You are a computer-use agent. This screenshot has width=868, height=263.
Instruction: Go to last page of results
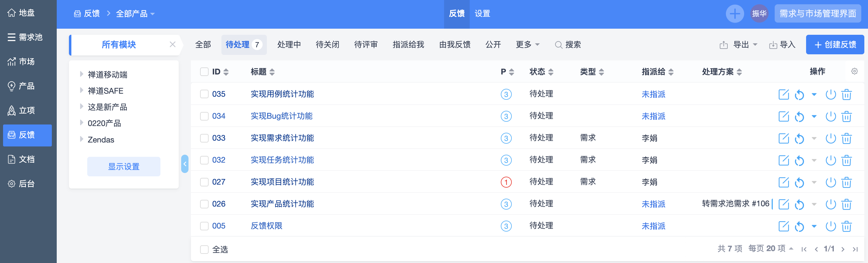(x=855, y=249)
